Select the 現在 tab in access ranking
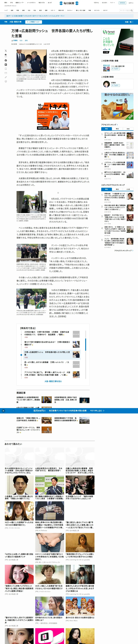Screen dimensions: 138x644 coord(106,129)
